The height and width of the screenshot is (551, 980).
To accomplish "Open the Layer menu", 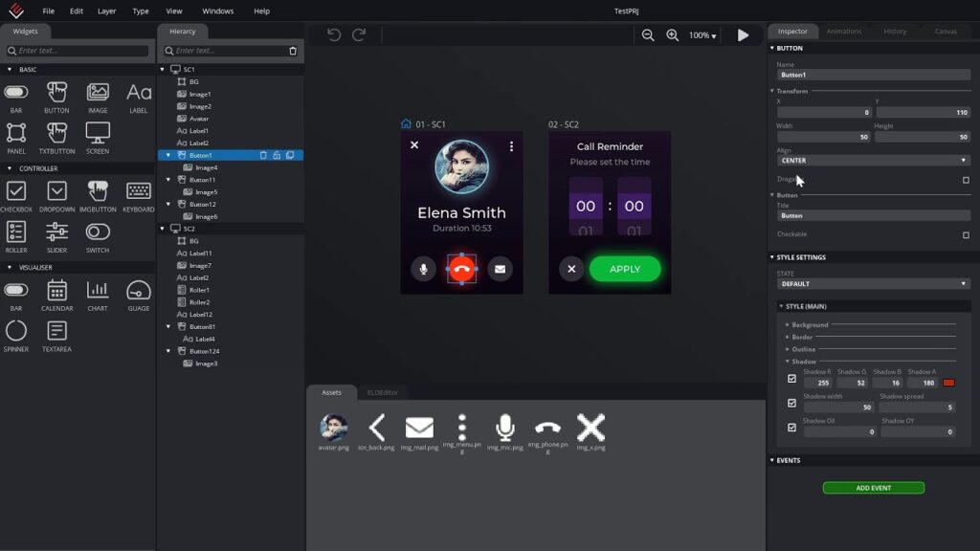I will [x=107, y=11].
